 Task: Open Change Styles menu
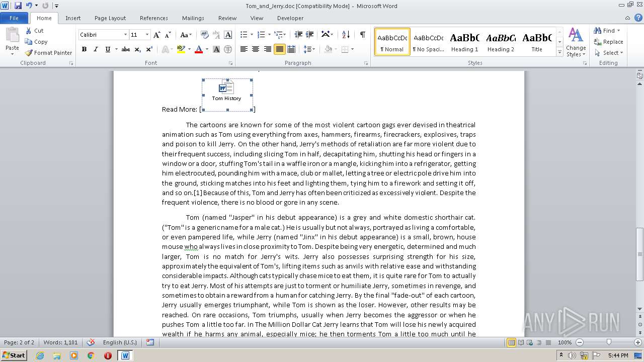pos(576,42)
